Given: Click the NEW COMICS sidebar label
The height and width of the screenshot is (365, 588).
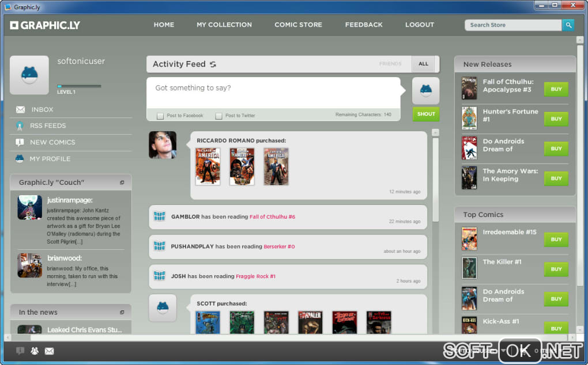Looking at the screenshot, I should coord(52,142).
